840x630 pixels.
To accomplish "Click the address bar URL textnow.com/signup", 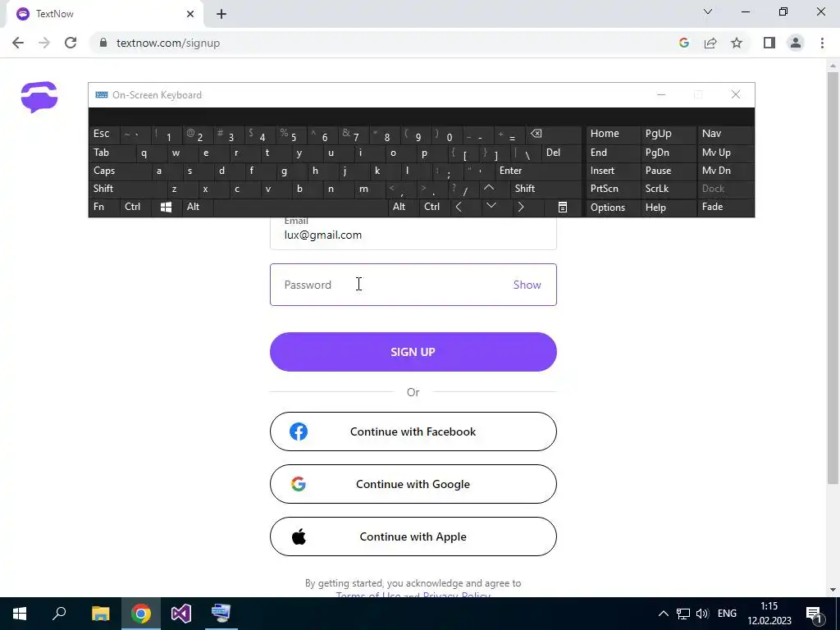I will pyautogui.click(x=168, y=43).
